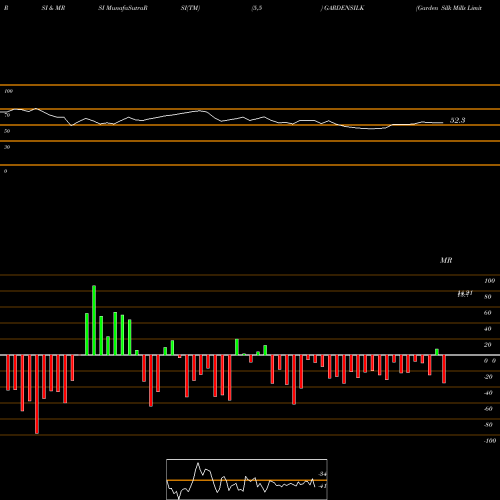Click the 52.3 current RSI value label
Viewport: 500px width, 500px height.
457,120
